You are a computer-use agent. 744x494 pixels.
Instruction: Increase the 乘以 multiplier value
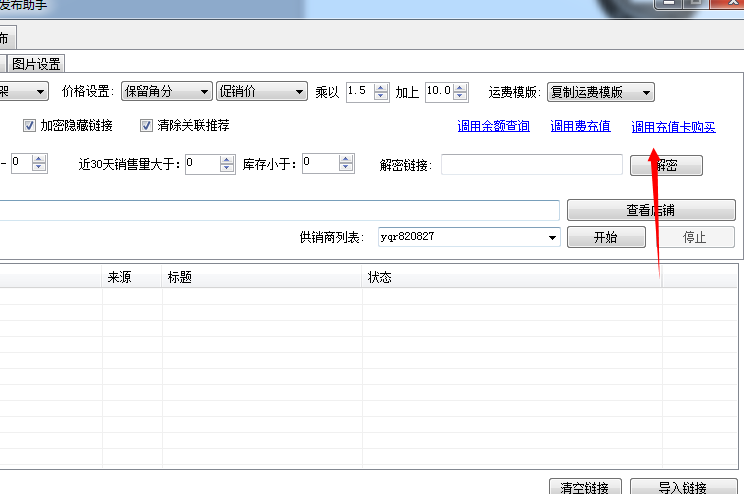point(381,87)
